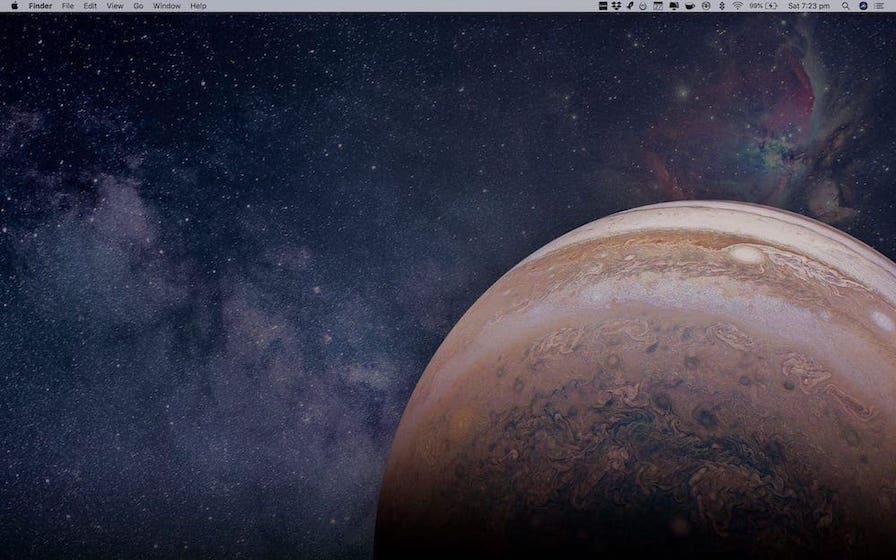This screenshot has height=560, width=896.
Task: Open the calendar menu bar icon
Action: [x=658, y=6]
